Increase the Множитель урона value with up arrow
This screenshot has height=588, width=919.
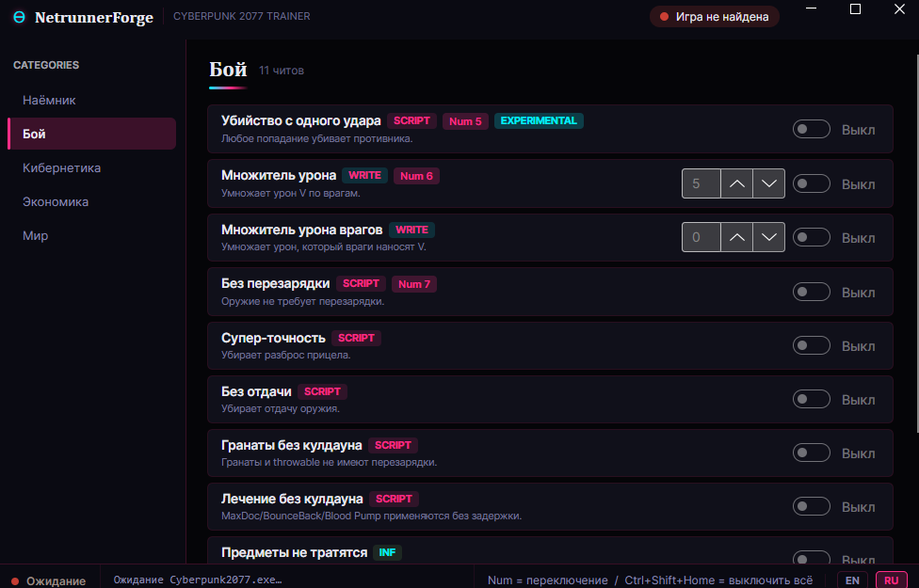(x=736, y=183)
